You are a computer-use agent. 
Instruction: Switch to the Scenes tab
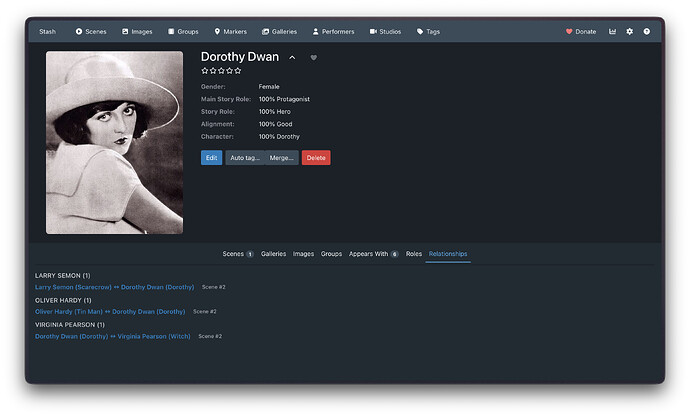pyautogui.click(x=238, y=254)
